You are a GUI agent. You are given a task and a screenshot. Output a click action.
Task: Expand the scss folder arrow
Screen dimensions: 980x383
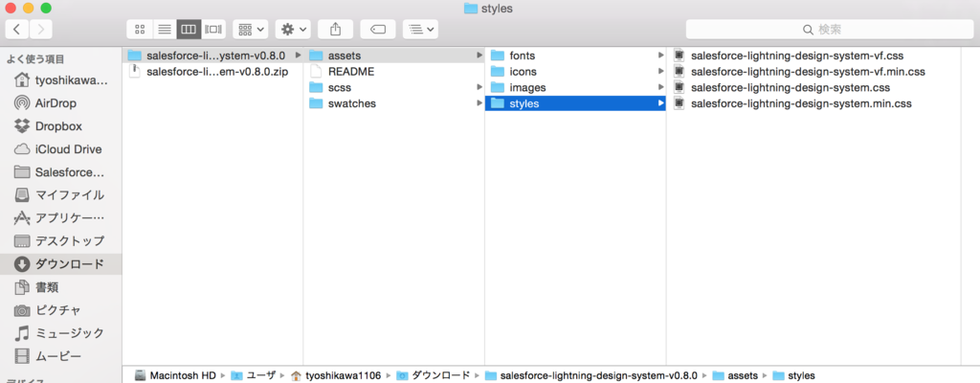pyautogui.click(x=479, y=87)
